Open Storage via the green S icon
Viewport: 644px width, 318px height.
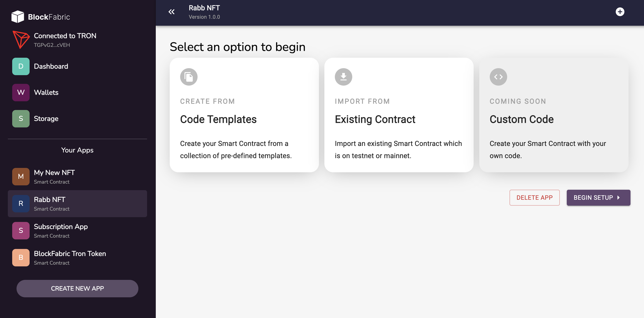(20, 118)
